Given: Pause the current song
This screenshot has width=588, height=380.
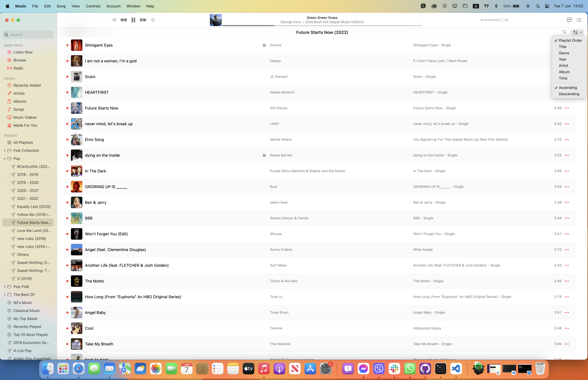Looking at the screenshot, I should (133, 20).
